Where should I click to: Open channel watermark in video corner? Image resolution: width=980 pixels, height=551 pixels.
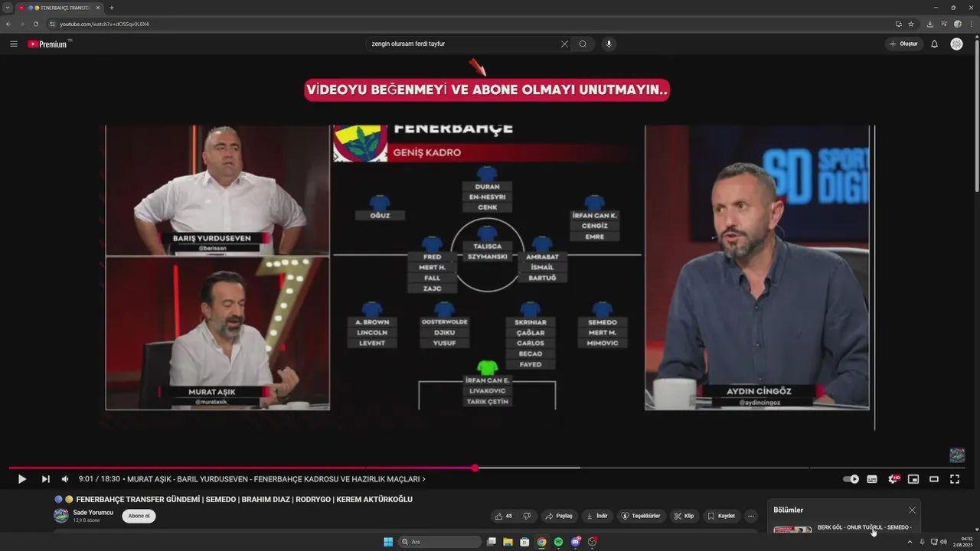957,455
